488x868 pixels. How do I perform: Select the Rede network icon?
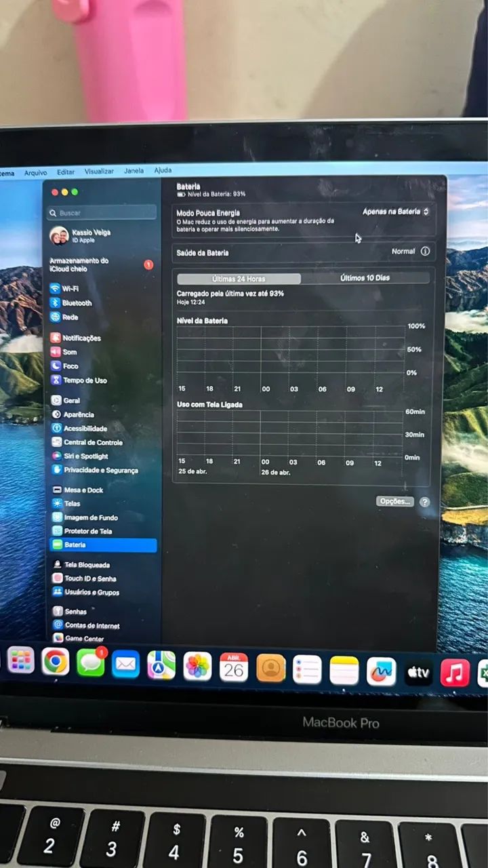click(x=56, y=317)
